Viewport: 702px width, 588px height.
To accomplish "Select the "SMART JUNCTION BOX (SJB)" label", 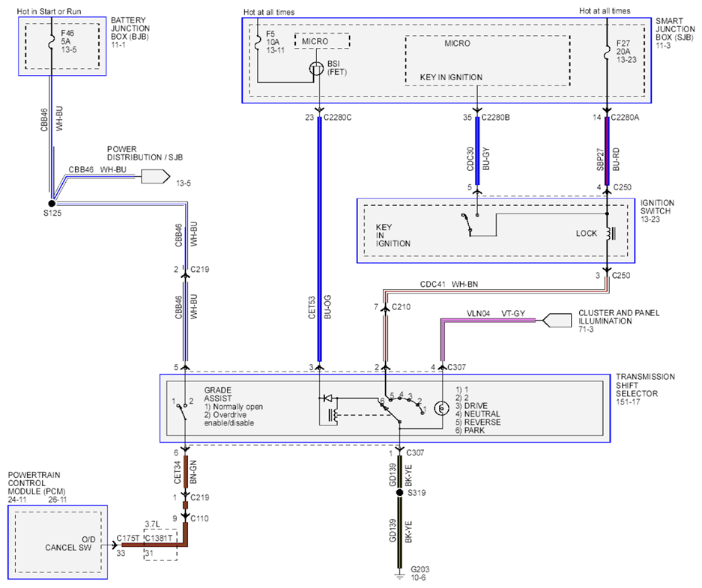I will (x=675, y=33).
